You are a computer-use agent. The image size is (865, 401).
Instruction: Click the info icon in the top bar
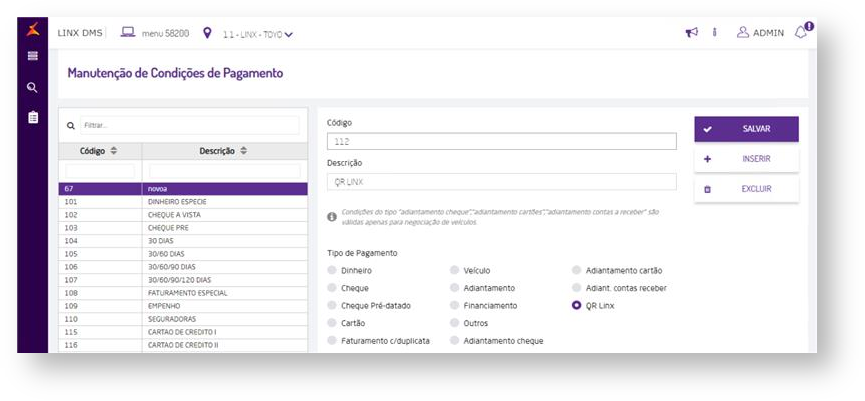[715, 32]
